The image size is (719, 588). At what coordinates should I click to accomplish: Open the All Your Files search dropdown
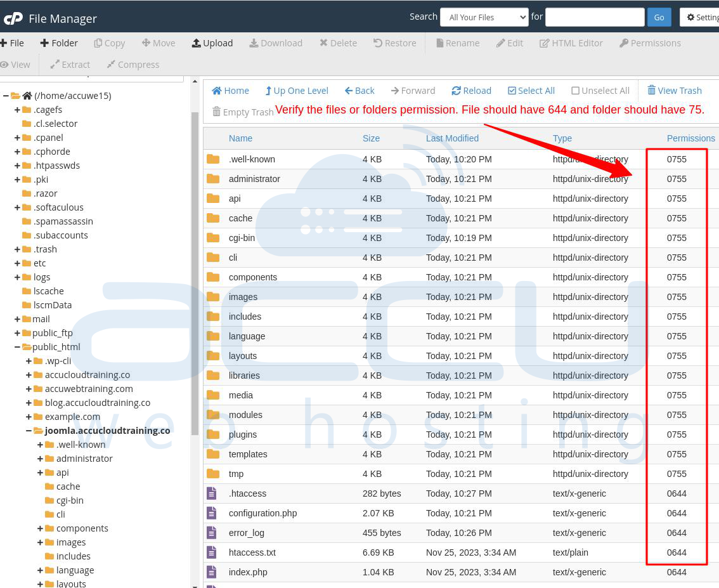(484, 17)
